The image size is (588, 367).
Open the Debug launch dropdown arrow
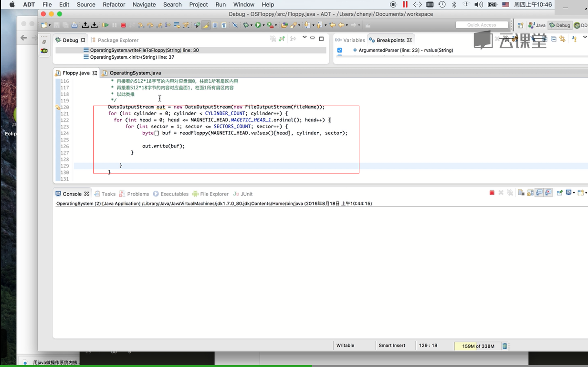(252, 25)
